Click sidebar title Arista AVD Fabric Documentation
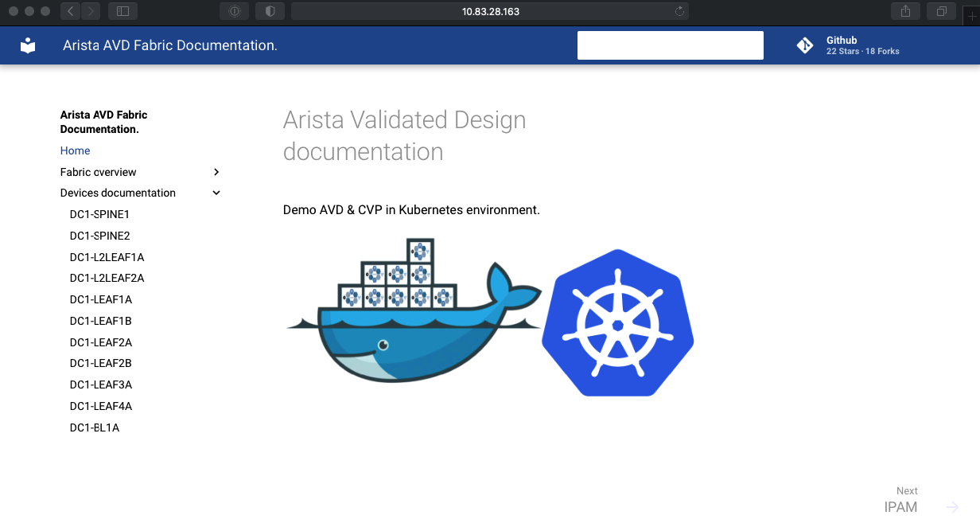 point(104,122)
